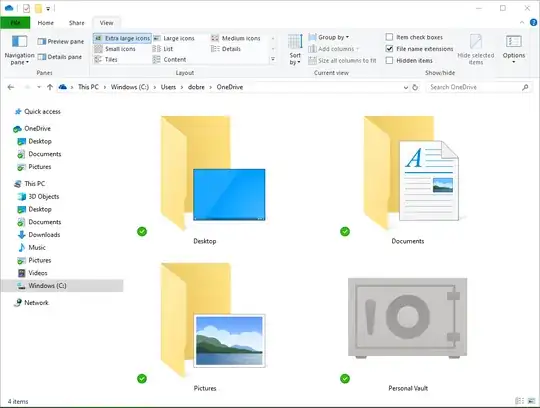540x408 pixels.
Task: Expand the layout gallery with the bottom arrow
Action: point(273,60)
